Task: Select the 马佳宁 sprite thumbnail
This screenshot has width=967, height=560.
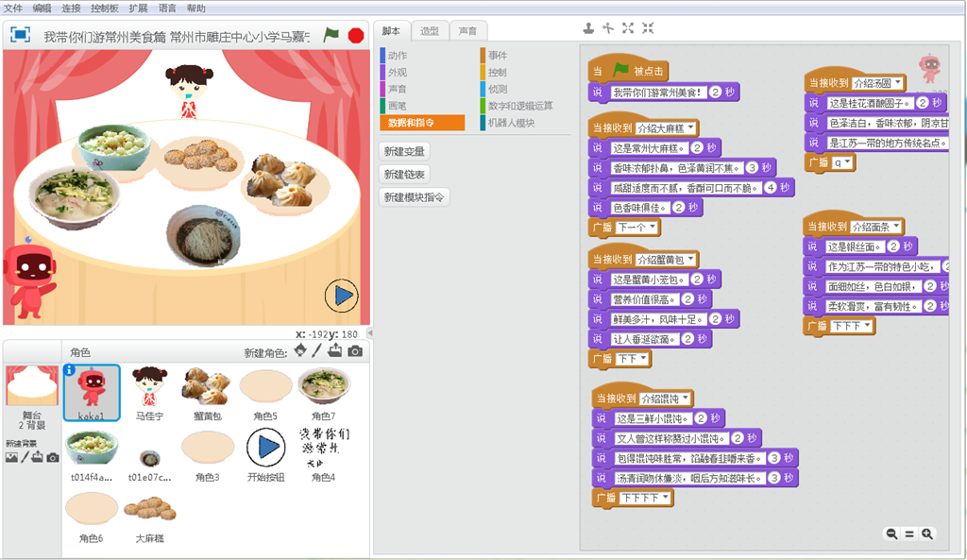Action: tap(150, 393)
